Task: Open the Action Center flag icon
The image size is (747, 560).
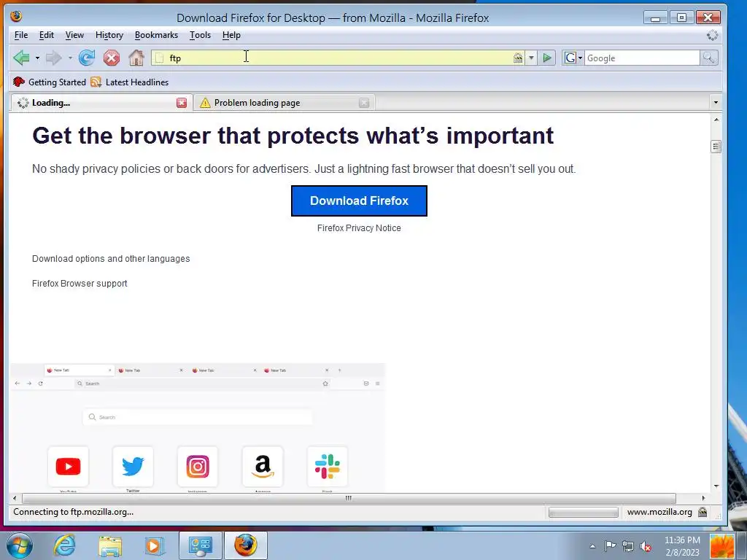Action: [x=610, y=546]
